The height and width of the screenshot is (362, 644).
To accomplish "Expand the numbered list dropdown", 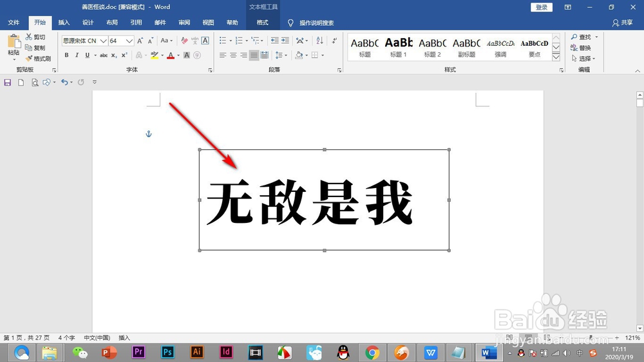I will coord(247,41).
